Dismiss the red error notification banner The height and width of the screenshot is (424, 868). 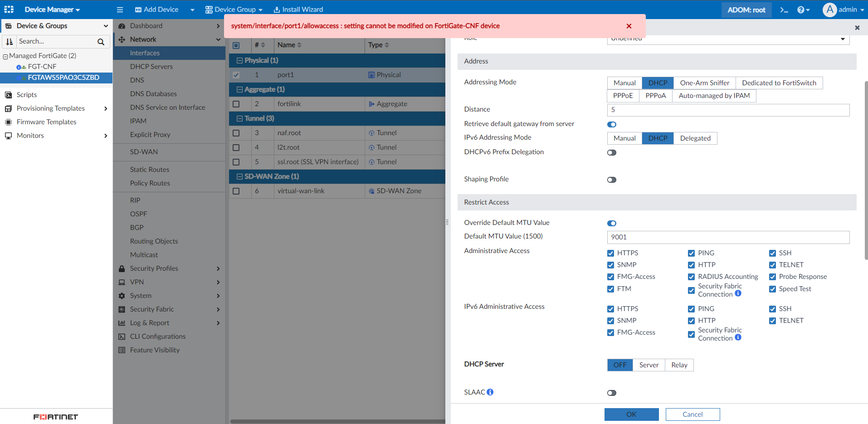coord(629,26)
